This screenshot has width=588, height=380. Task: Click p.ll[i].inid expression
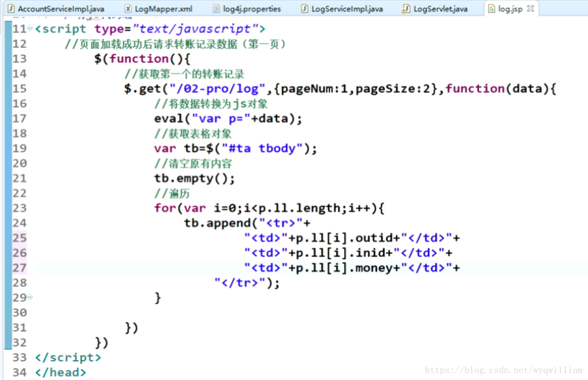click(x=340, y=253)
